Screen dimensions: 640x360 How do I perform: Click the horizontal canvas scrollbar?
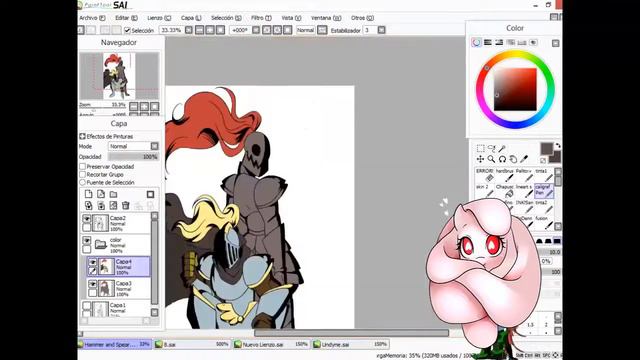(351, 333)
